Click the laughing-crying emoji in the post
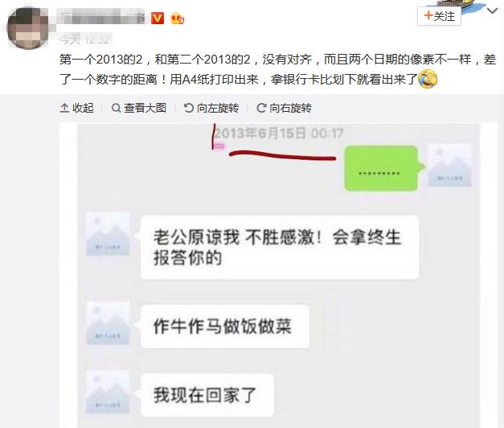 (428, 79)
